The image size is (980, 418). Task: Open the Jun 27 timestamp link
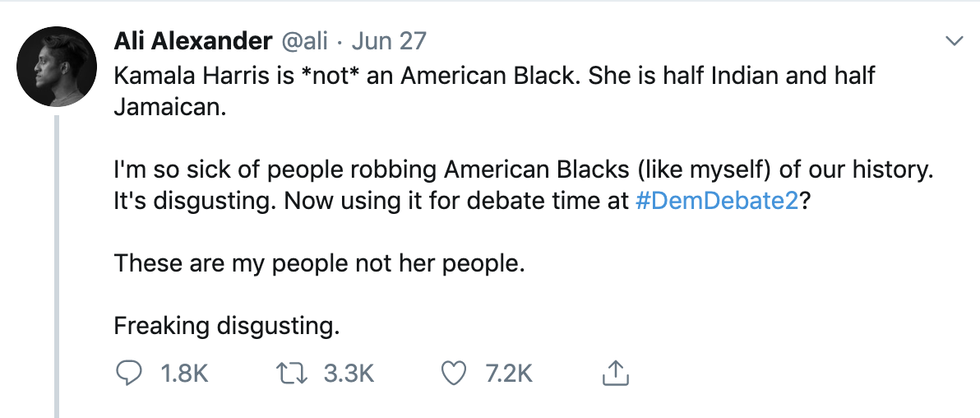[x=389, y=42]
